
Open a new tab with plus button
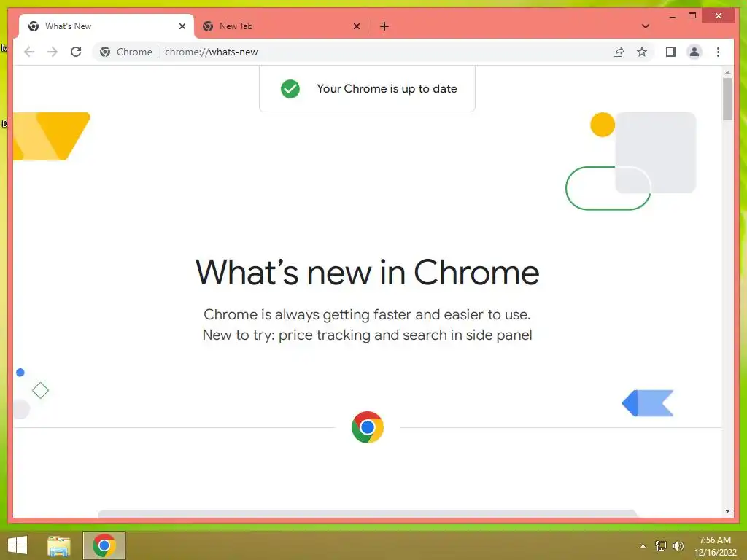pyautogui.click(x=384, y=26)
